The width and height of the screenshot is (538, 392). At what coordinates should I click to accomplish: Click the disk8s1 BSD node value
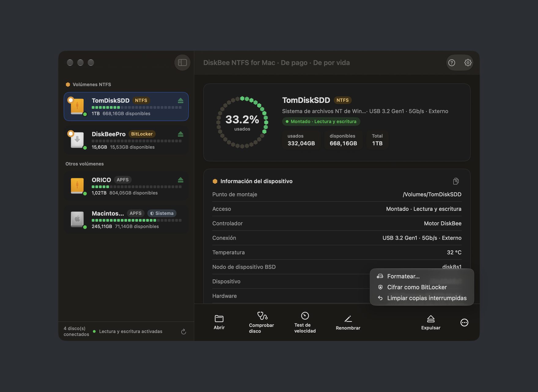(x=452, y=267)
